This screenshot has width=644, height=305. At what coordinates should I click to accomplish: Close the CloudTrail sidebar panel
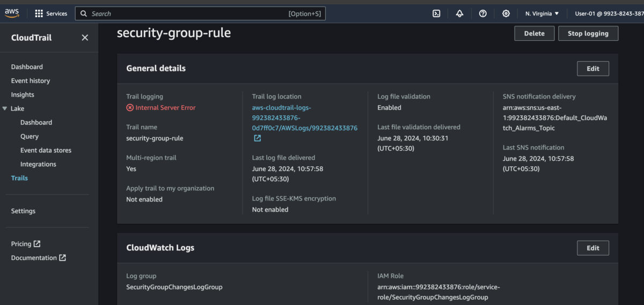[x=85, y=38]
